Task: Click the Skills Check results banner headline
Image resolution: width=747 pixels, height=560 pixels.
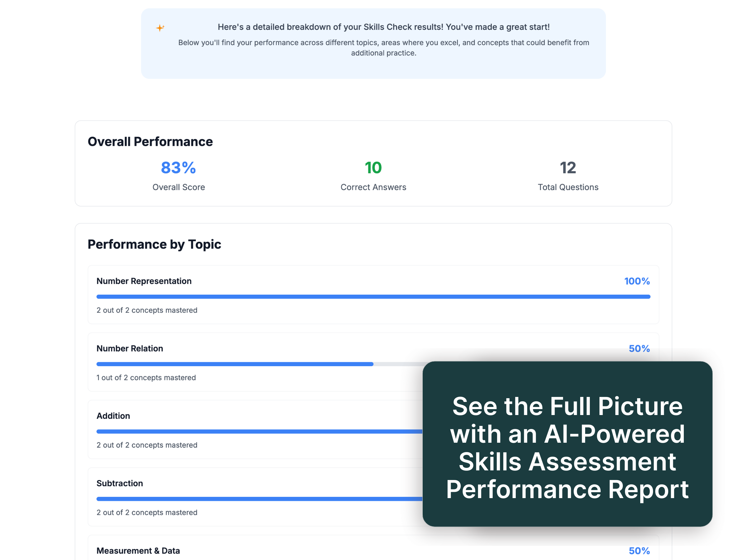Action: coord(384,27)
